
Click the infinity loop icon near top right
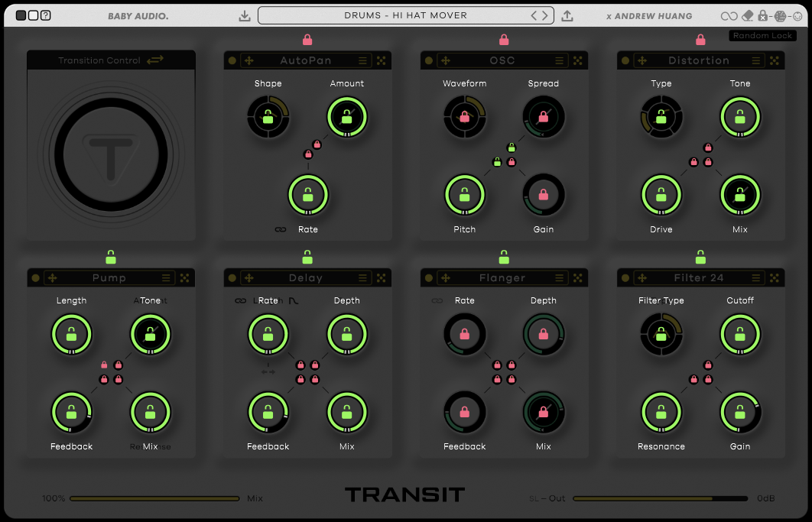pos(729,15)
